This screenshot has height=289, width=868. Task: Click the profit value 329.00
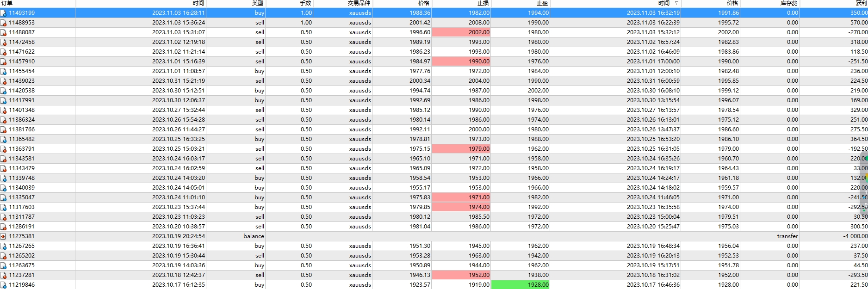(859, 110)
